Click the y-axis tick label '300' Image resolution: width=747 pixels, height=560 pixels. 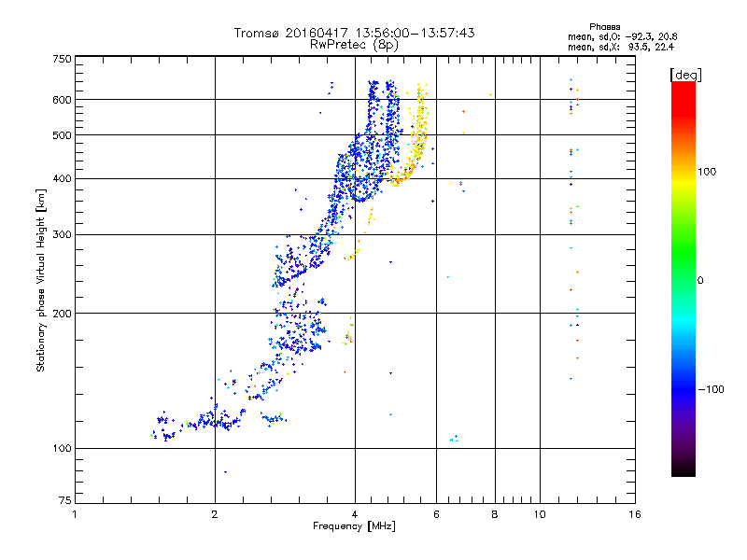coord(62,234)
